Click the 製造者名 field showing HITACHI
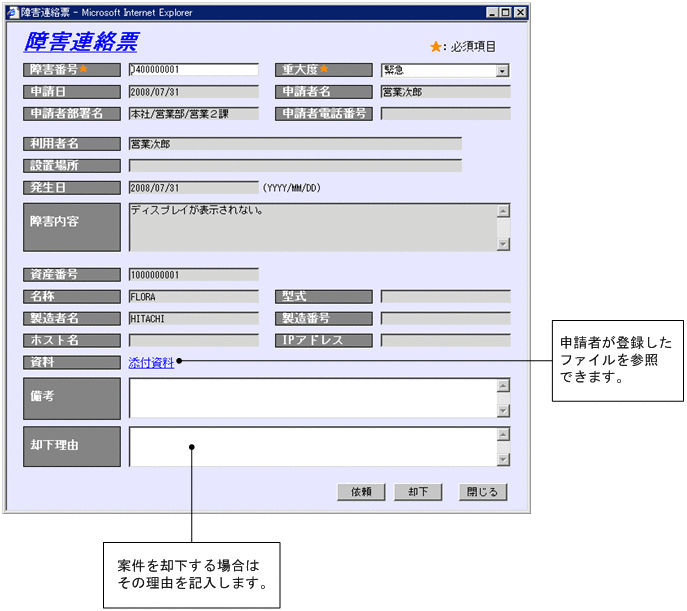Viewport: 687px width, 611px height. point(194,319)
